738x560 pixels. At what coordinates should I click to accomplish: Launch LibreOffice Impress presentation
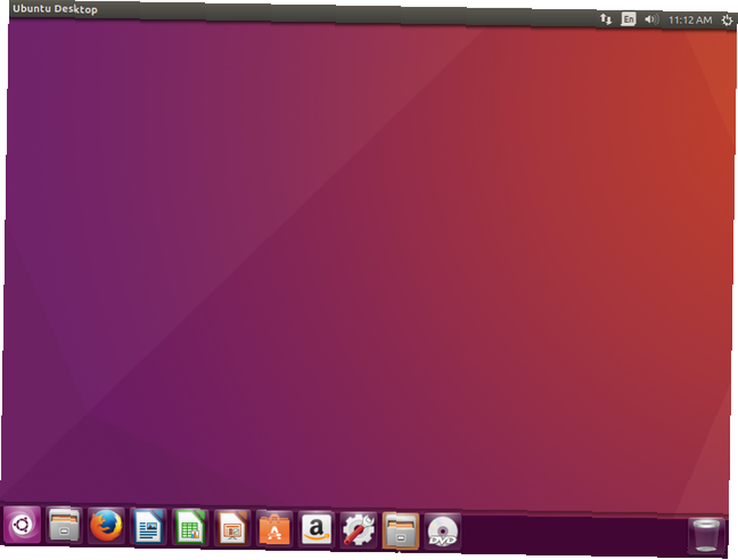(232, 528)
